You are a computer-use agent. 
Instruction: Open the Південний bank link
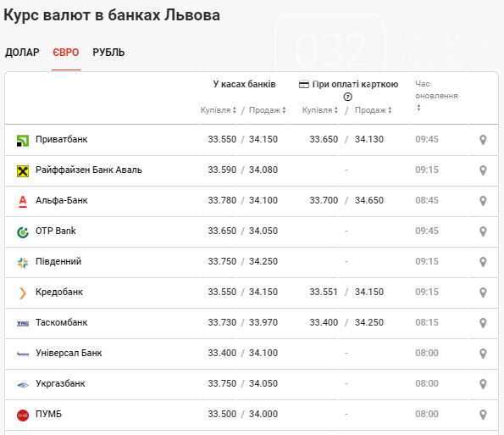tap(58, 261)
